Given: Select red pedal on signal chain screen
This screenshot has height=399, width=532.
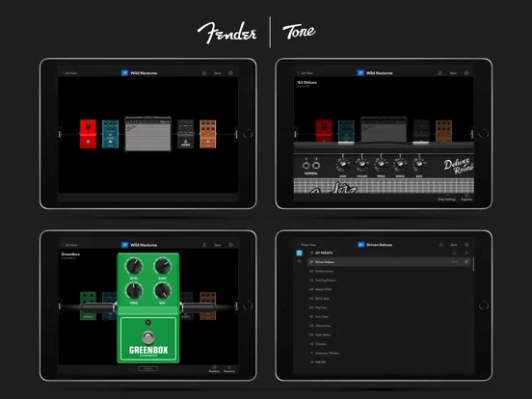Looking at the screenshot, I should [89, 134].
